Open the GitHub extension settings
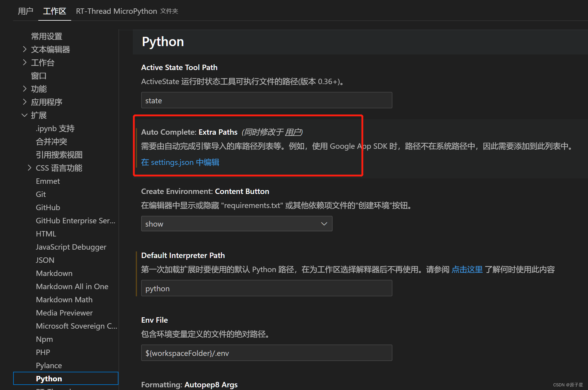Screen dimensions: 588x390 [x=48, y=207]
